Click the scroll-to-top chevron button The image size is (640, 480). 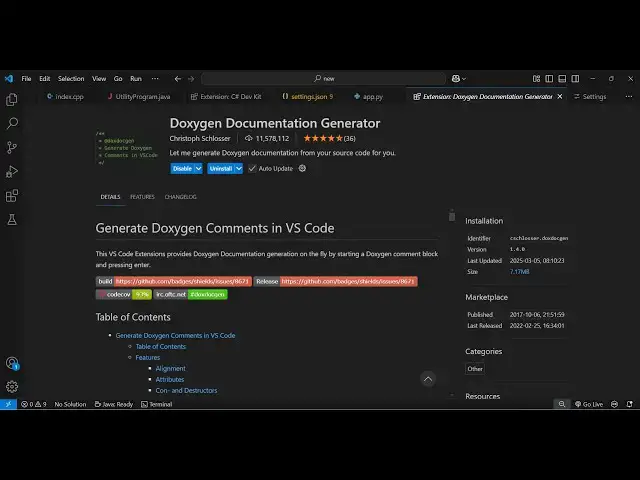coord(428,379)
